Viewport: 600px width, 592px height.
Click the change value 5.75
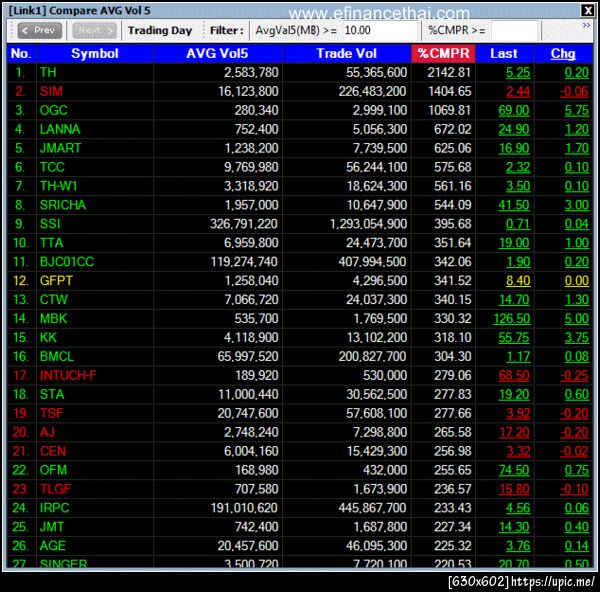point(577,110)
